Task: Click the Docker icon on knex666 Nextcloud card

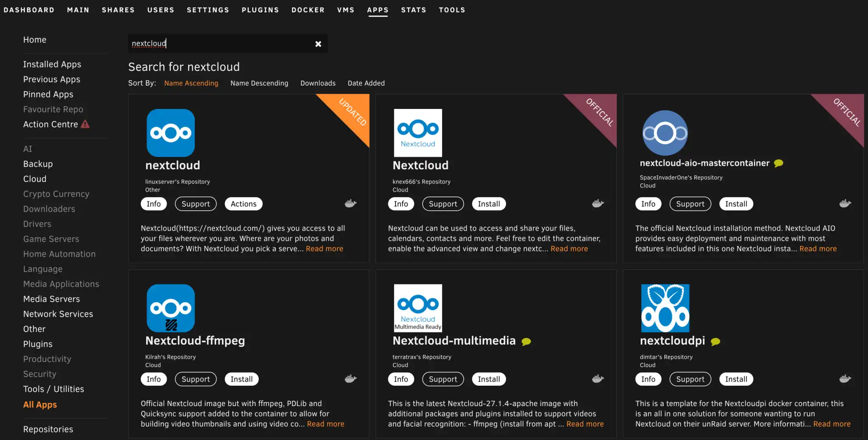Action: [598, 203]
